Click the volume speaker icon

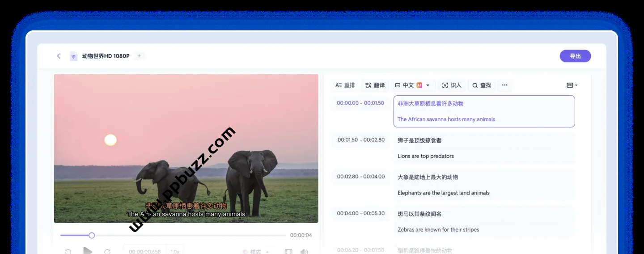[304, 252]
